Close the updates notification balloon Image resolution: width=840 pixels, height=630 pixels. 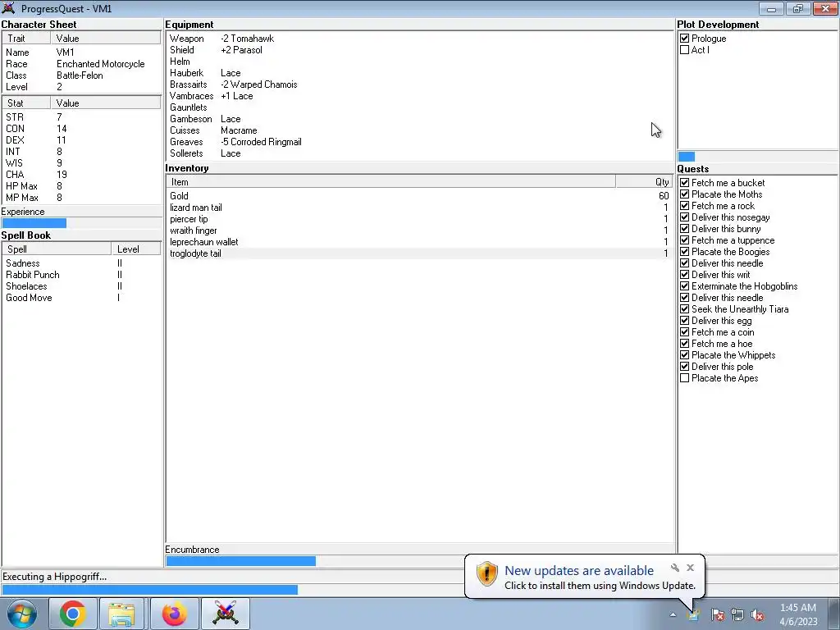click(x=690, y=568)
